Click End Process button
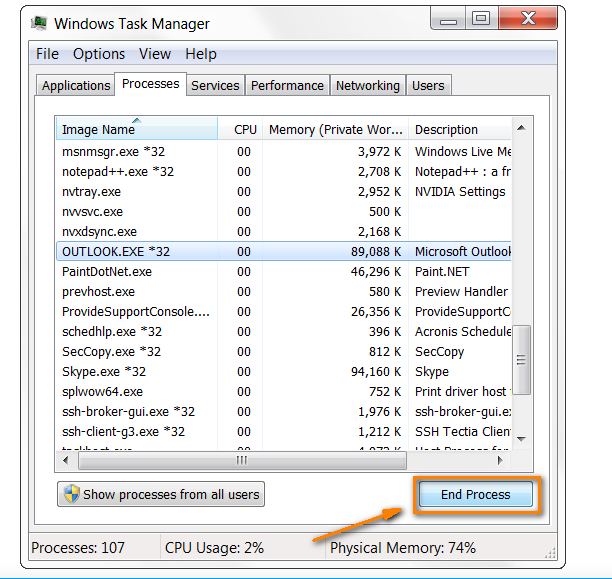The height and width of the screenshot is (579, 612). (475, 494)
